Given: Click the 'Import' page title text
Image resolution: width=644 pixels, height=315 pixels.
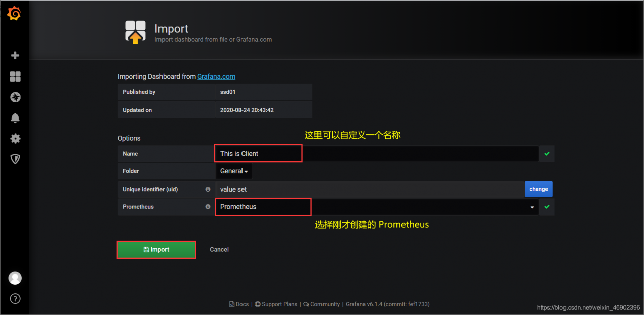Looking at the screenshot, I should pos(172,29).
